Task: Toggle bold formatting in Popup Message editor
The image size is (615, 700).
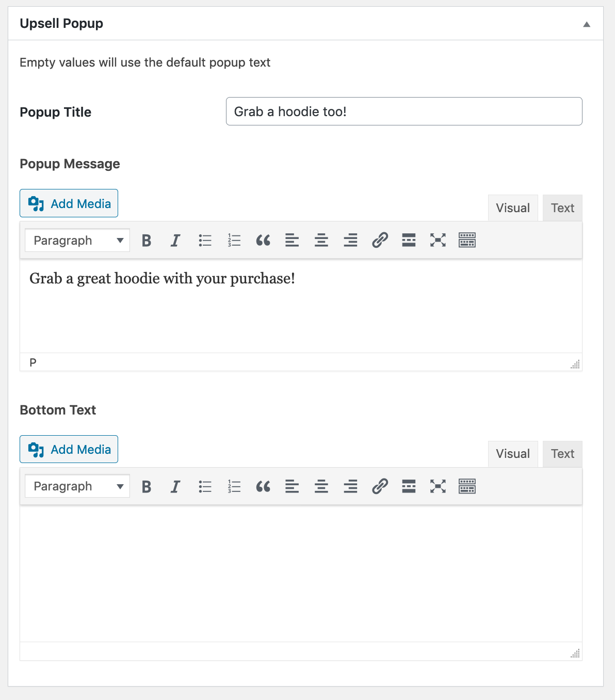Action: click(147, 240)
